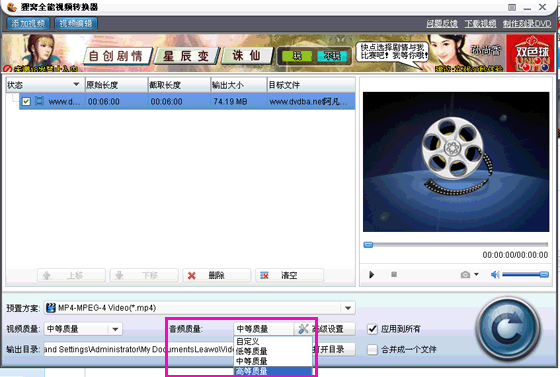The height and width of the screenshot is (377, 560).
Task: Click the film reel preview image
Action: click(456, 162)
